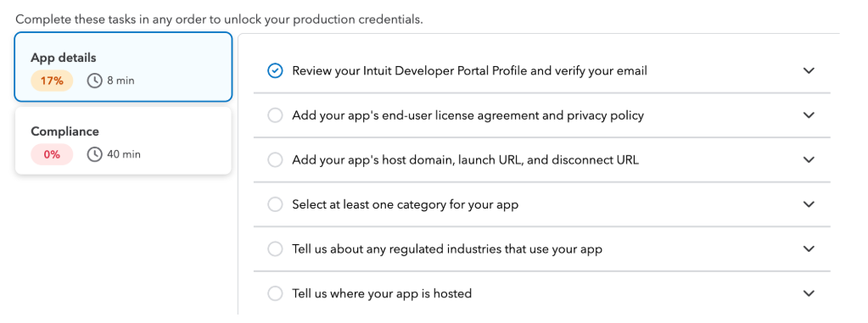Open Add your app's host domain text
The image size is (868, 323).
[466, 160]
